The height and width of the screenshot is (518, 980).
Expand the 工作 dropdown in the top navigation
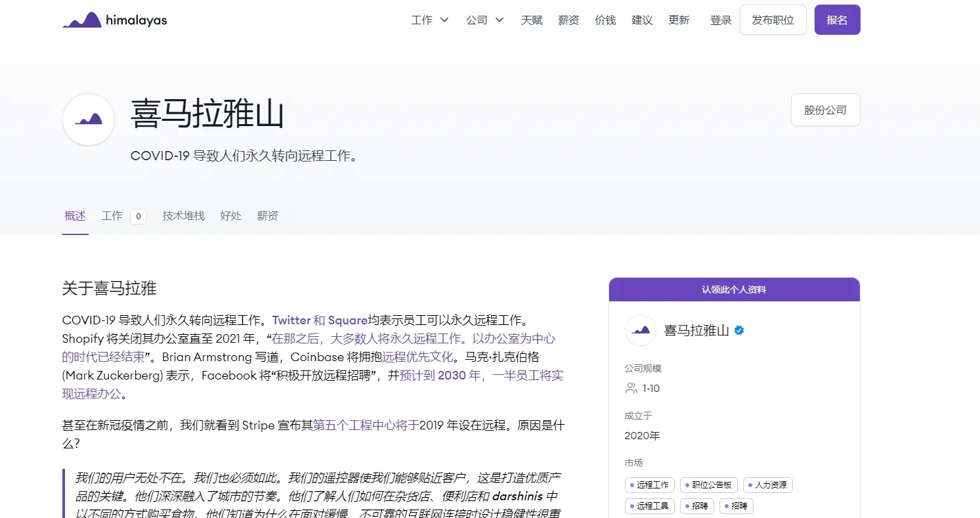tap(430, 20)
